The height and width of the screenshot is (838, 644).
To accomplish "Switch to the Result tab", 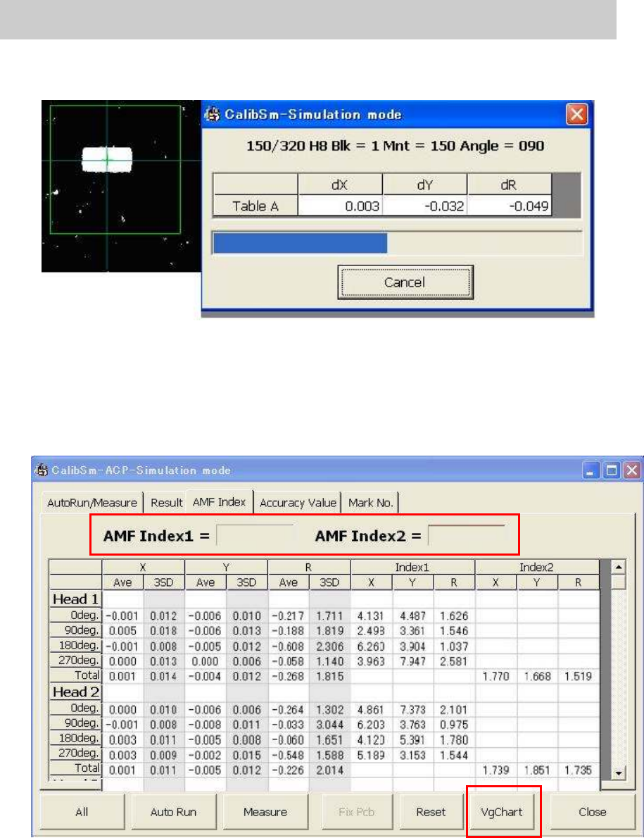I will coord(165,503).
